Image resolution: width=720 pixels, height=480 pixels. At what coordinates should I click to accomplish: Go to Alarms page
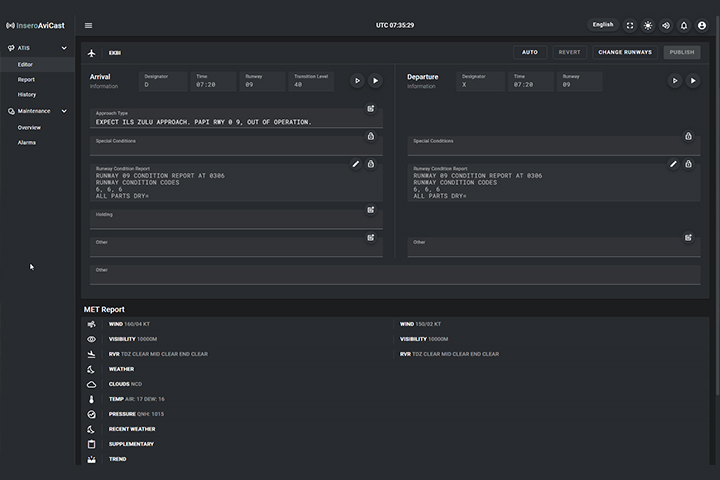click(x=27, y=143)
